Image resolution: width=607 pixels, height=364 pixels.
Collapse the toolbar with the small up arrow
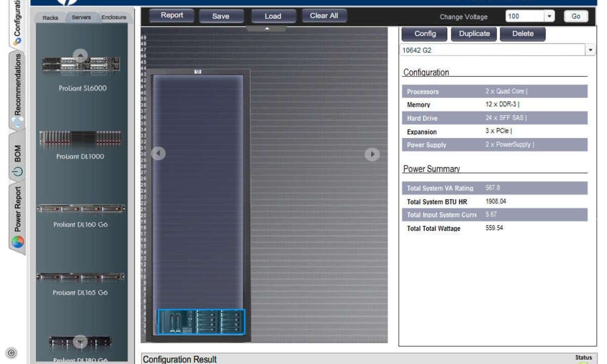click(267, 29)
